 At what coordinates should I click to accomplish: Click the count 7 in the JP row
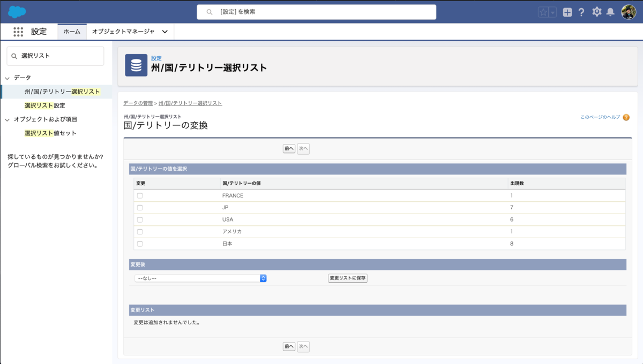pos(512,208)
